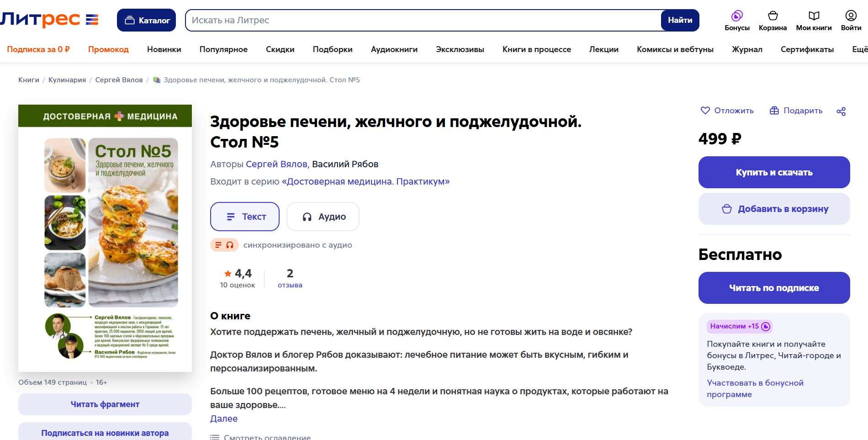The width and height of the screenshot is (868, 440).
Task: Click Подписаться на новинки автора
Action: pos(105,432)
